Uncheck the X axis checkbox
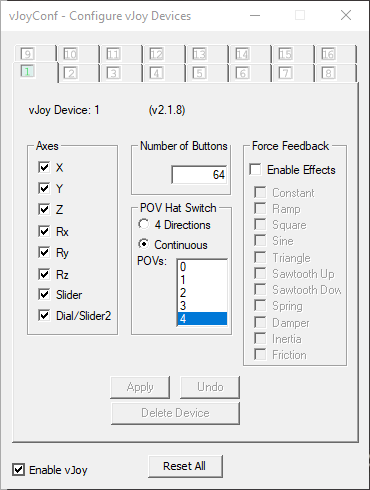The width and height of the screenshot is (370, 490). pos(44,167)
